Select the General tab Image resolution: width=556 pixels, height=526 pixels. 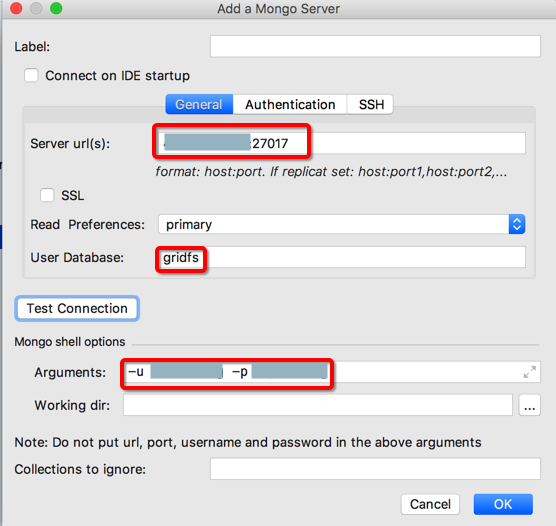tap(199, 105)
